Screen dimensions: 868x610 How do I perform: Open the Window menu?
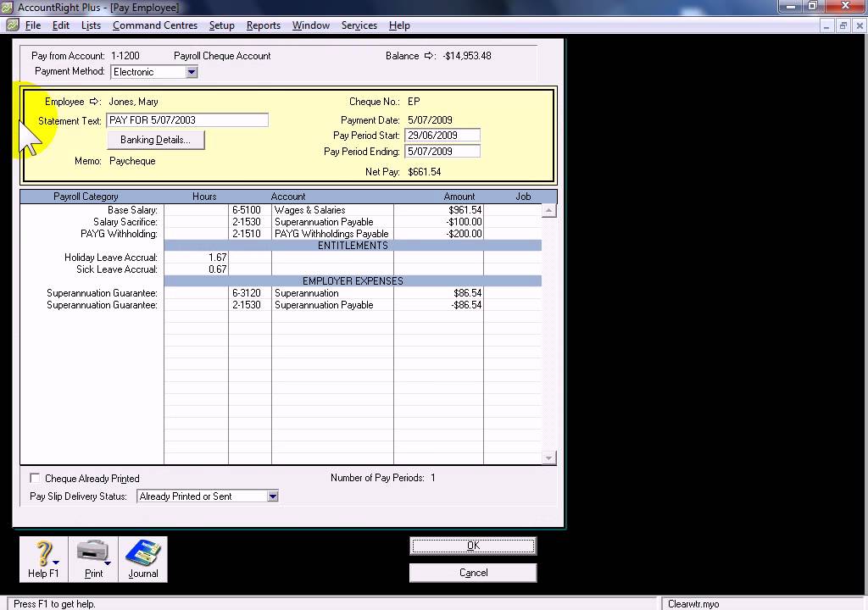click(x=310, y=25)
